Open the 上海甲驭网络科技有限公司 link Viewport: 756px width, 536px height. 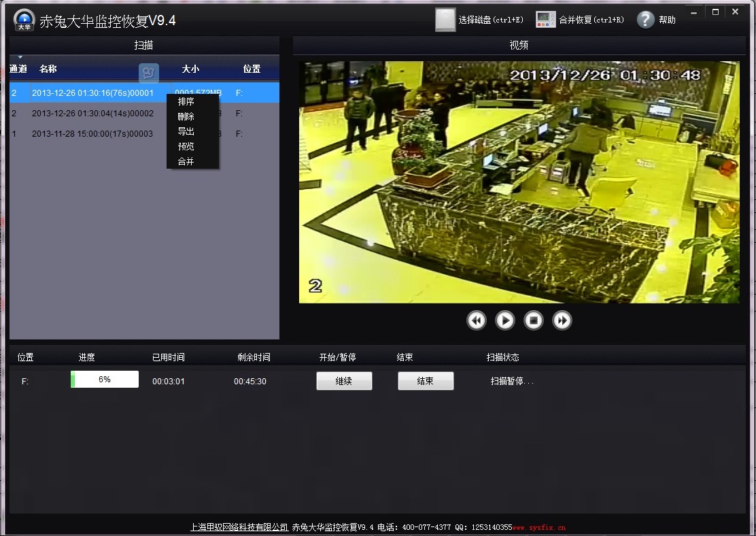239,527
